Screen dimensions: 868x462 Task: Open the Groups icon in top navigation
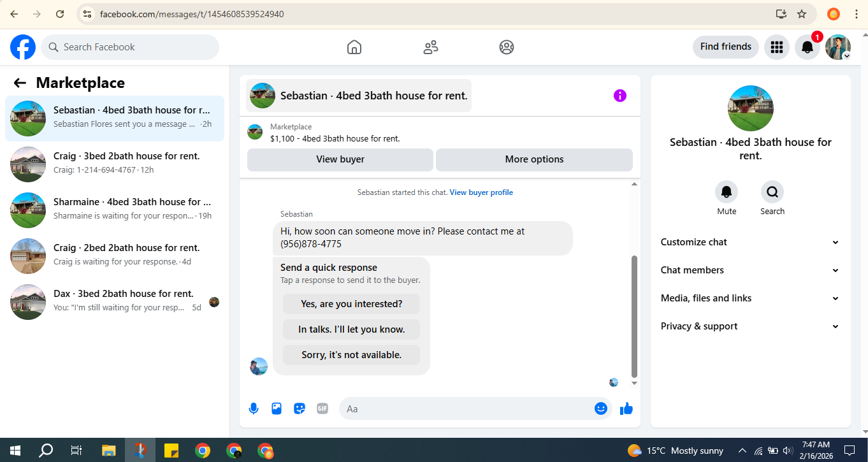(x=507, y=47)
